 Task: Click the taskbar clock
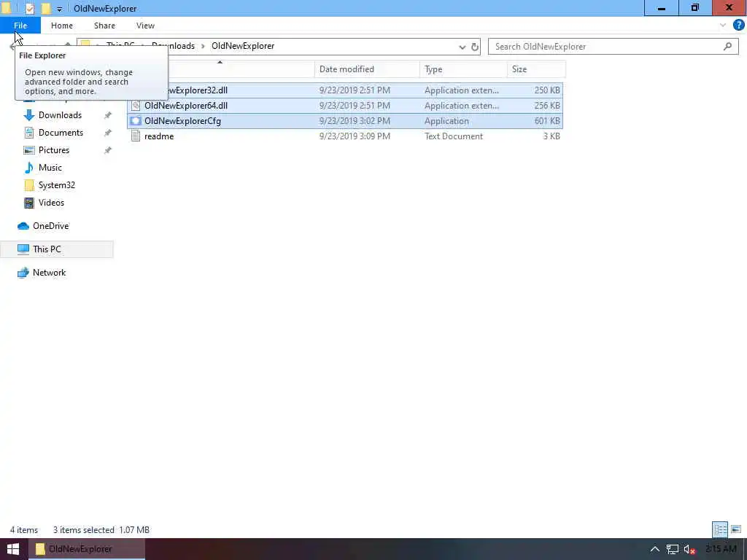click(x=720, y=549)
